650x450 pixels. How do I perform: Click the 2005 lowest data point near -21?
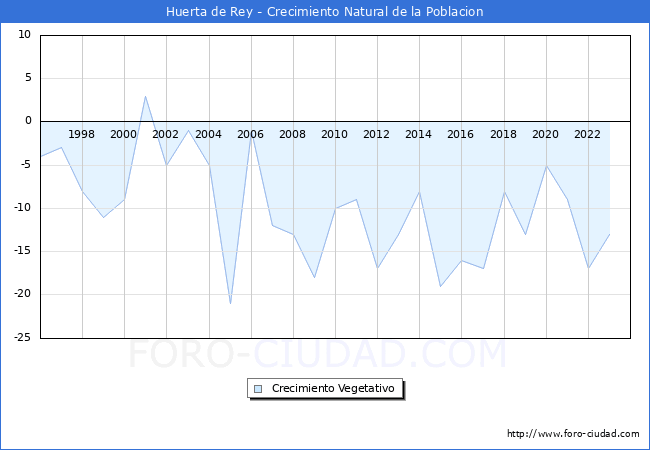click(230, 303)
